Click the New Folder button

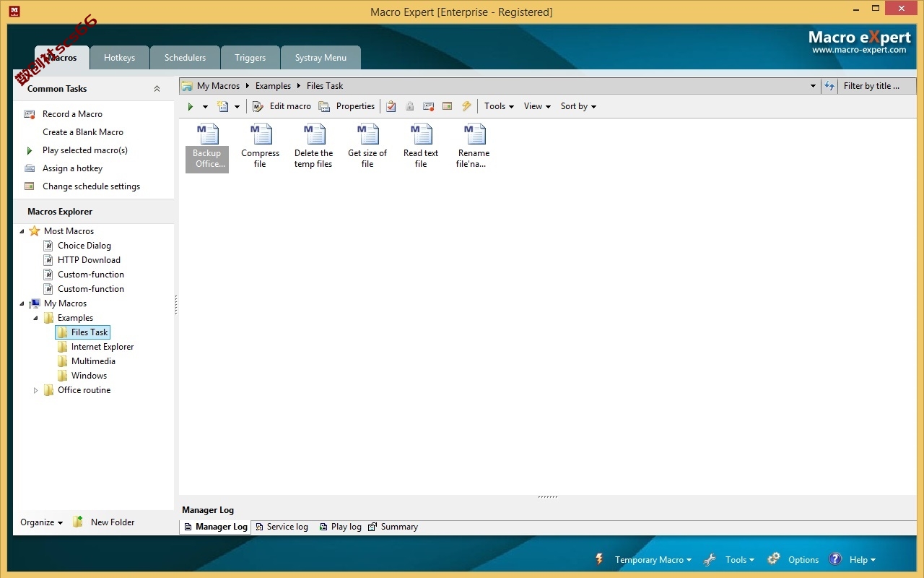click(104, 522)
